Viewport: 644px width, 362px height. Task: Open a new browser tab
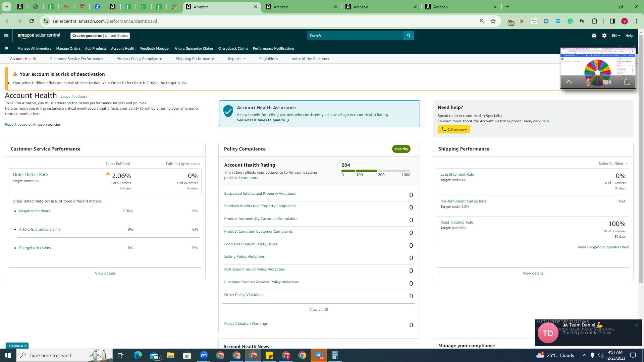pyautogui.click(x=507, y=7)
